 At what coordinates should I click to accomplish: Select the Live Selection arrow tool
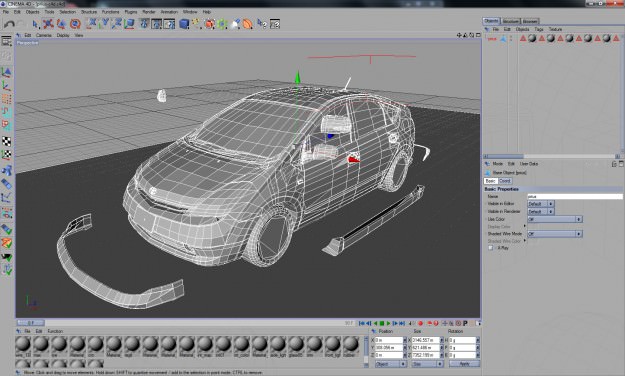pos(35,24)
